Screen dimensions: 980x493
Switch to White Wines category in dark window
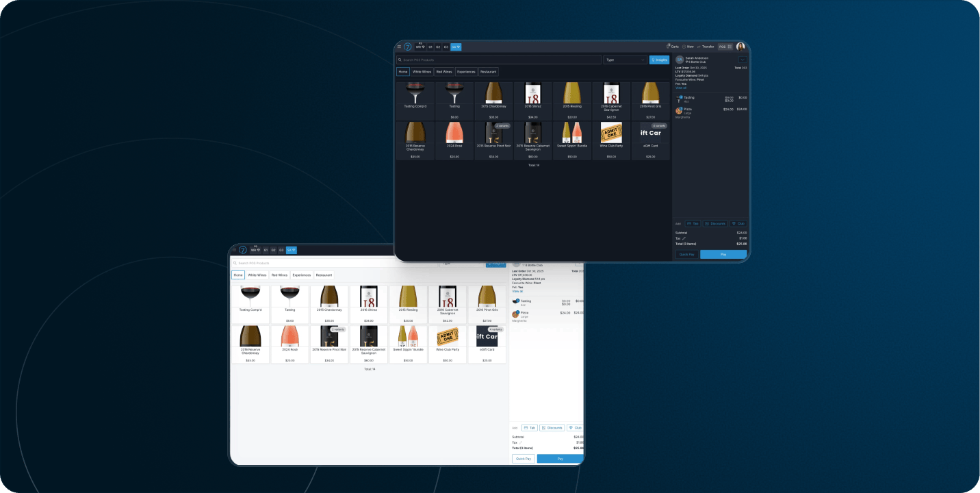(x=422, y=72)
